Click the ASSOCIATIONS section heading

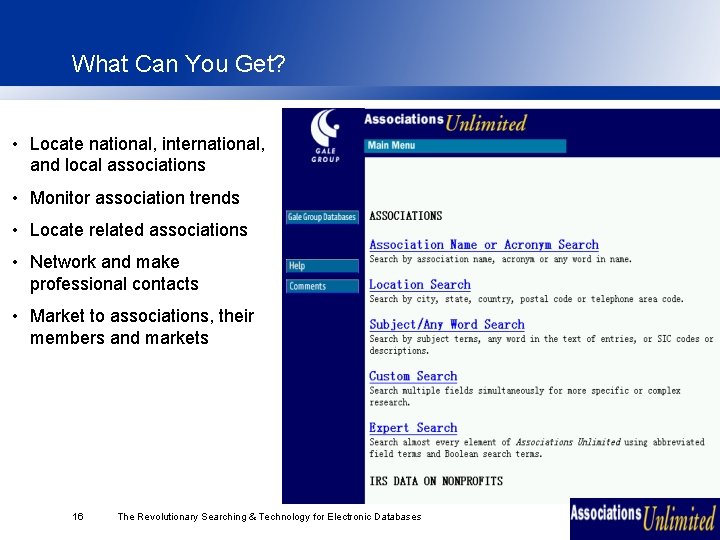pos(405,216)
